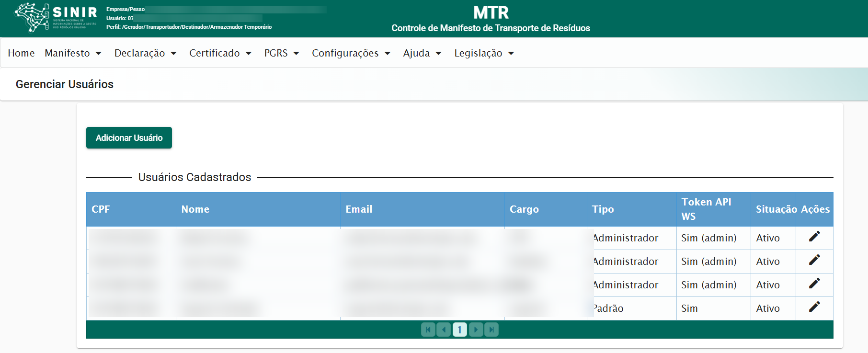Go to first page of users table
This screenshot has width=868, height=353.
[x=428, y=330]
